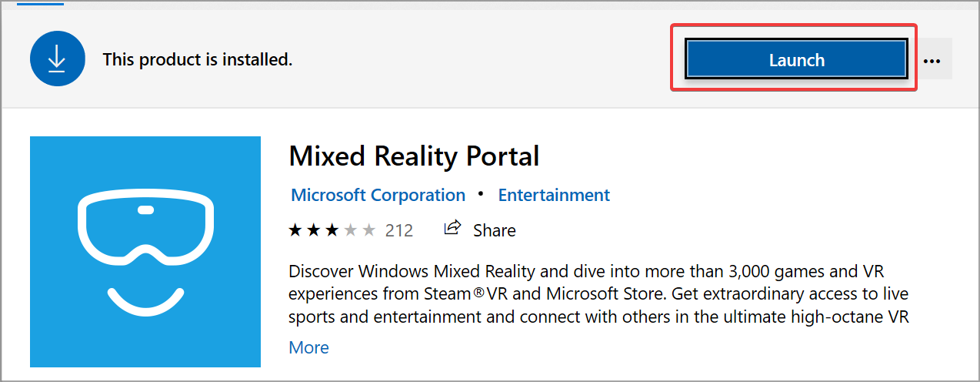Screen dimensions: 980x382
Task: Launch the Mixed Reality Portal app
Action: (x=796, y=60)
